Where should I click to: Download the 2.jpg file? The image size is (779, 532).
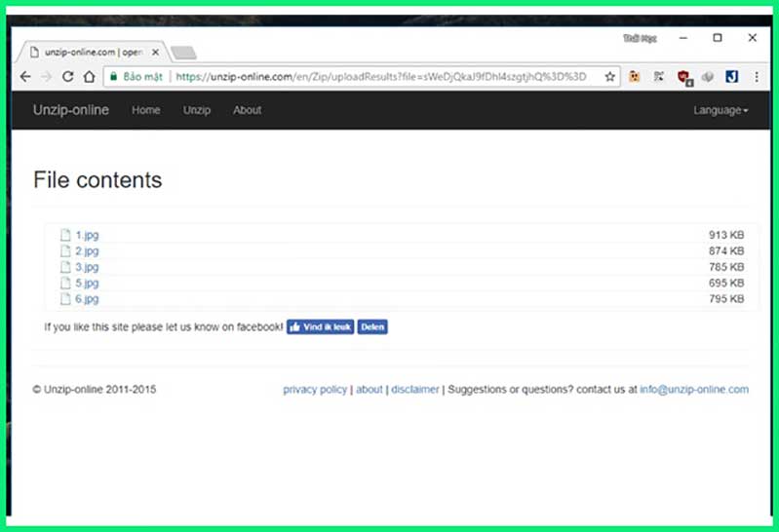[87, 251]
